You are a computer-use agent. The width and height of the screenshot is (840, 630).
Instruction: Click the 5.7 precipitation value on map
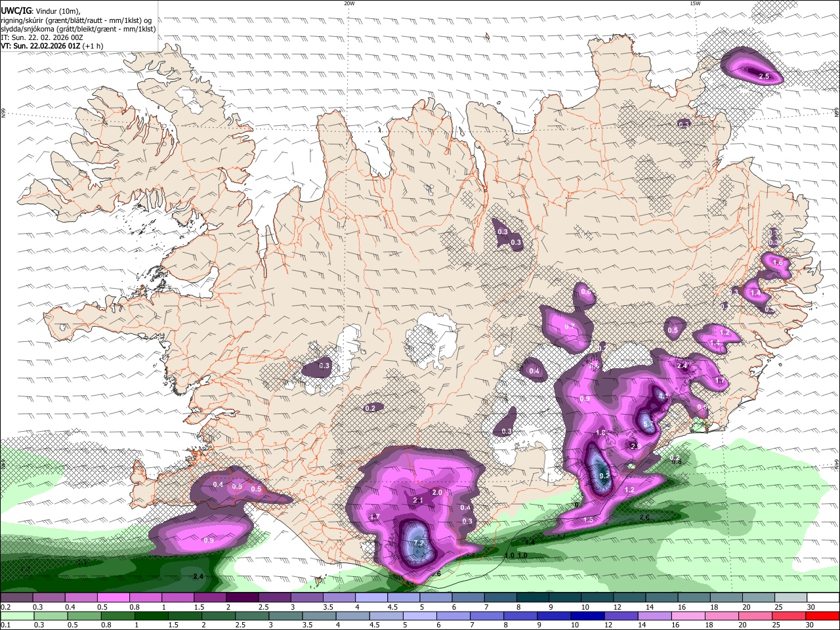tap(648, 424)
